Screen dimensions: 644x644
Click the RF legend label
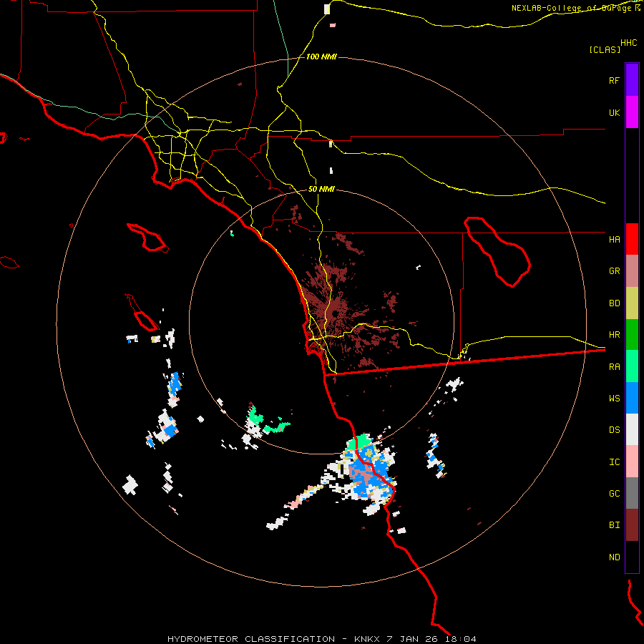[x=614, y=80]
